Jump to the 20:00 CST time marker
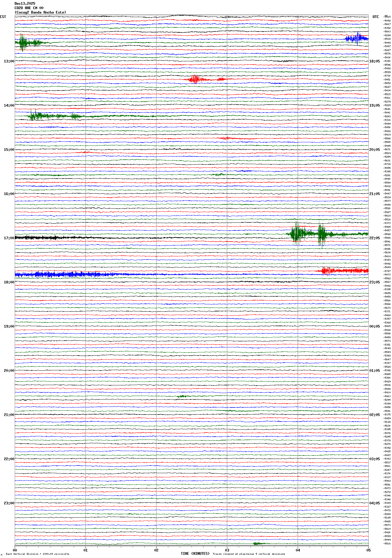The image size is (392, 558). [x=9, y=371]
